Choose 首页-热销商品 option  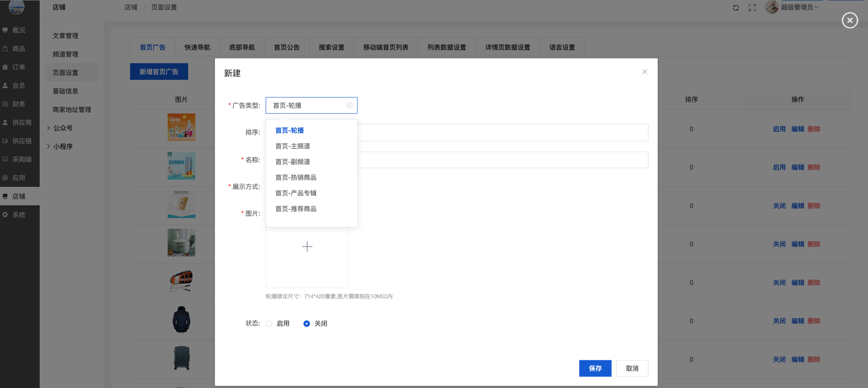[296, 178]
